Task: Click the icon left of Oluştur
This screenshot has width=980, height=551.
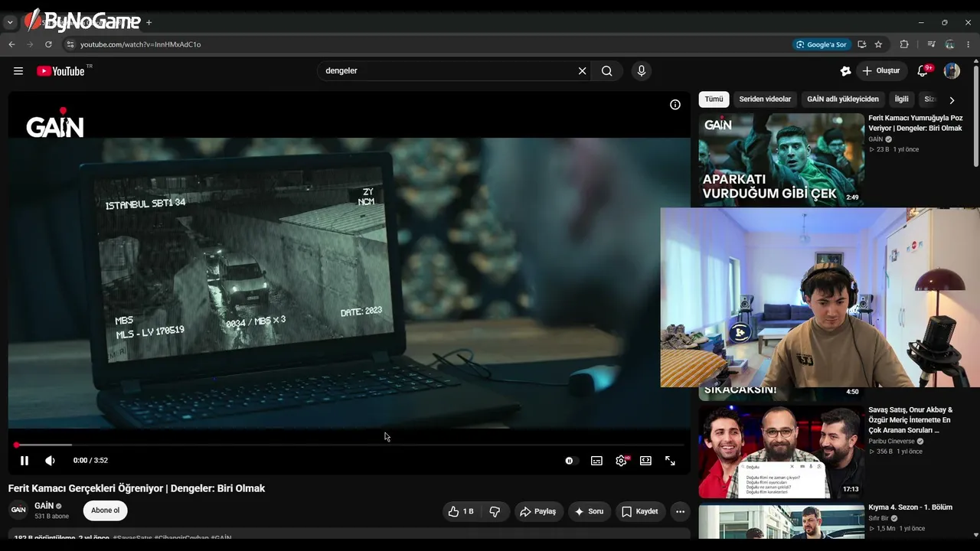Action: 845,71
